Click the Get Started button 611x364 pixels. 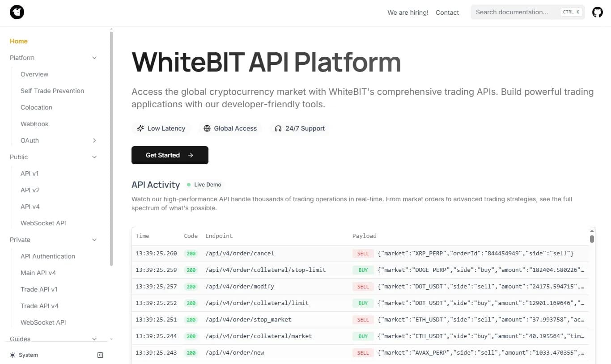170,155
